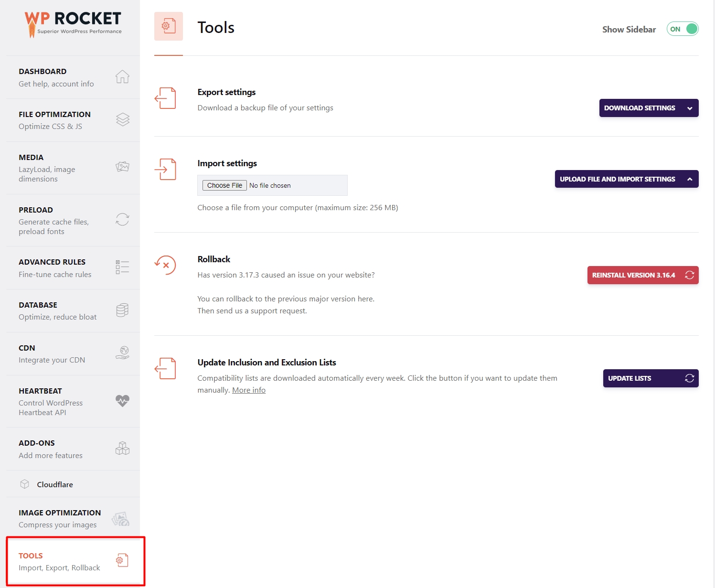Open the More info link
The height and width of the screenshot is (588, 715).
pos(249,390)
